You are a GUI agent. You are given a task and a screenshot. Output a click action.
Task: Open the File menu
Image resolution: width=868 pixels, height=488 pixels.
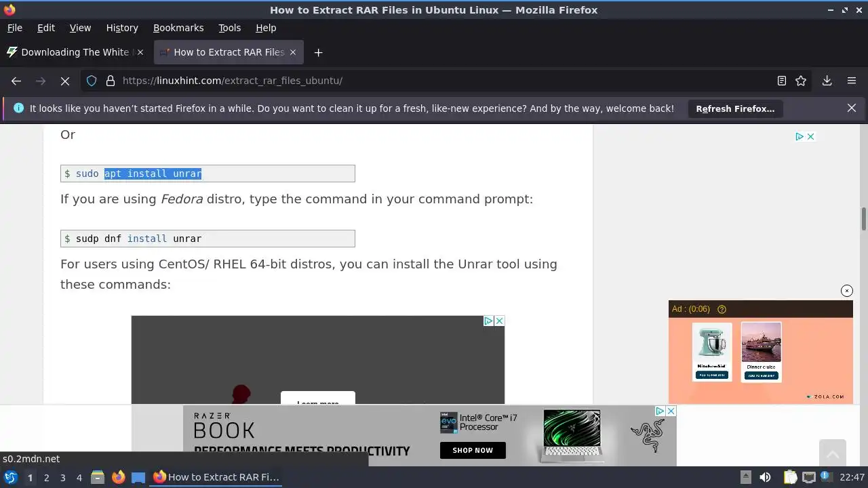coord(14,28)
